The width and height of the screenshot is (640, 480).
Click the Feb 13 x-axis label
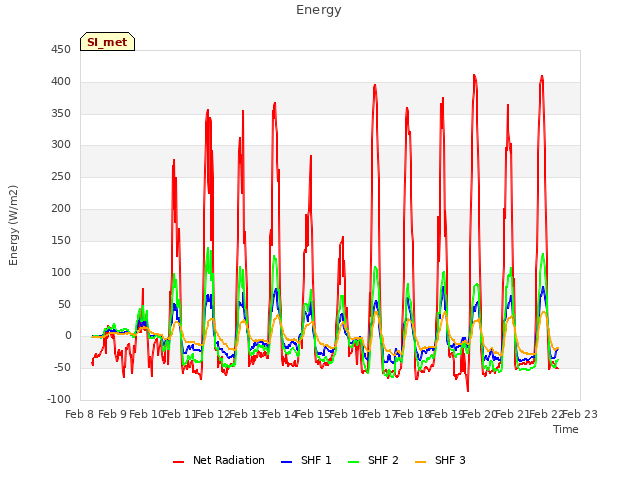coord(247,415)
